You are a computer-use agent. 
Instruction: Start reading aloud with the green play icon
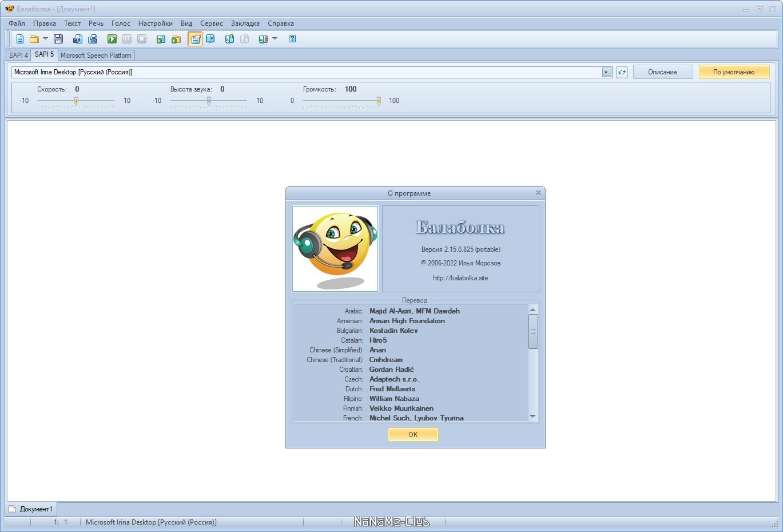click(x=112, y=39)
